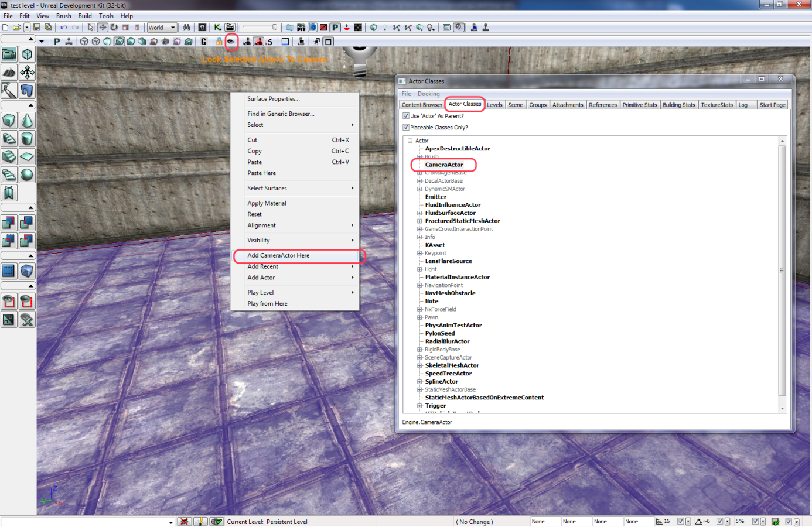Expand the Light node in Actor tree
The height and width of the screenshot is (527, 812).
(419, 269)
